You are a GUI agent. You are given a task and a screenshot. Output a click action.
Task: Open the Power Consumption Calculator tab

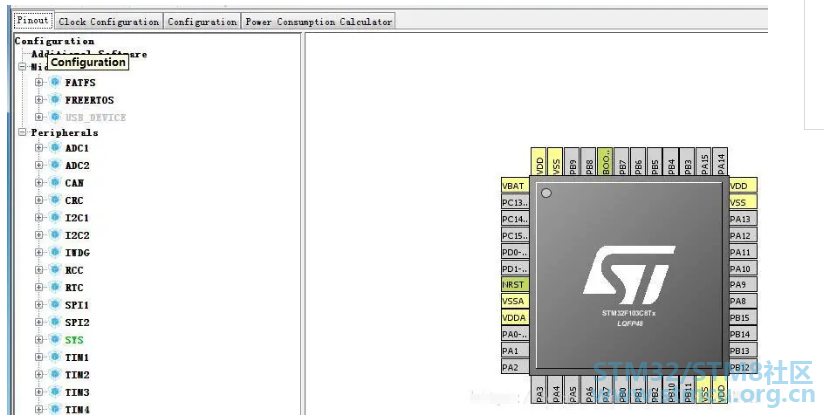point(318,22)
